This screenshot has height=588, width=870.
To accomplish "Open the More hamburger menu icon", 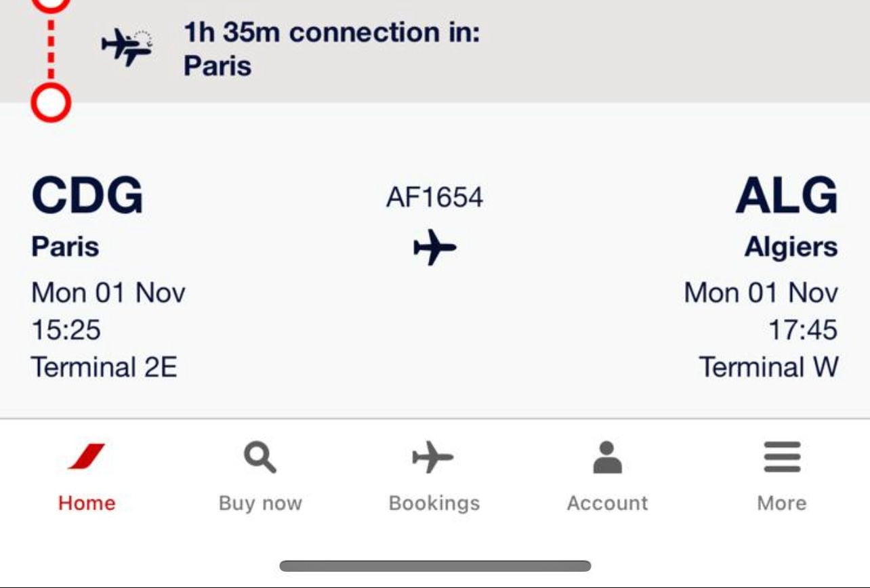I will click(x=782, y=457).
